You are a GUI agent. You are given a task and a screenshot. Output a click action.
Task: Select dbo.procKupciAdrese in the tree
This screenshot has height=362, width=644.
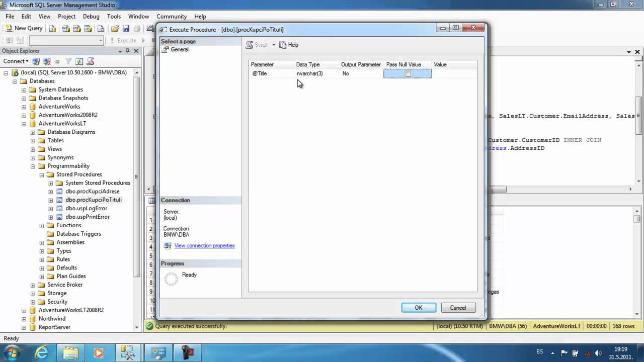tap(93, 192)
